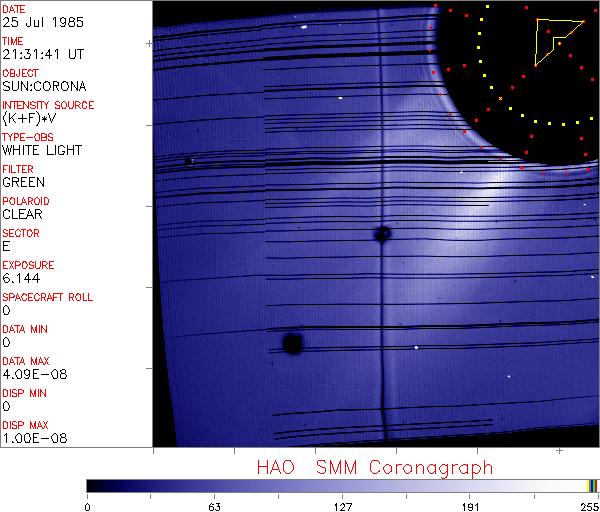Select the data max value 4.09E-08
600x512 pixels.
click(32, 375)
